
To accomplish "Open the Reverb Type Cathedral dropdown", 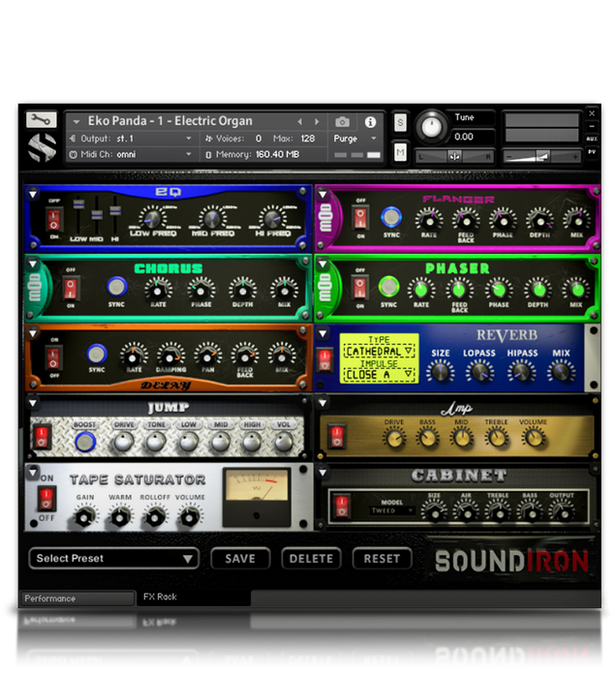I will coord(380,351).
